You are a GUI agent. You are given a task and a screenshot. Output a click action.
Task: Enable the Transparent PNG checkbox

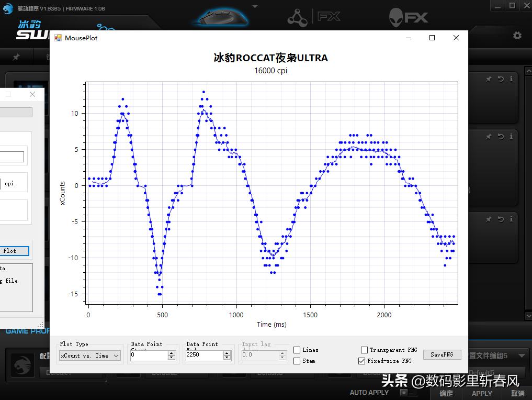point(365,350)
